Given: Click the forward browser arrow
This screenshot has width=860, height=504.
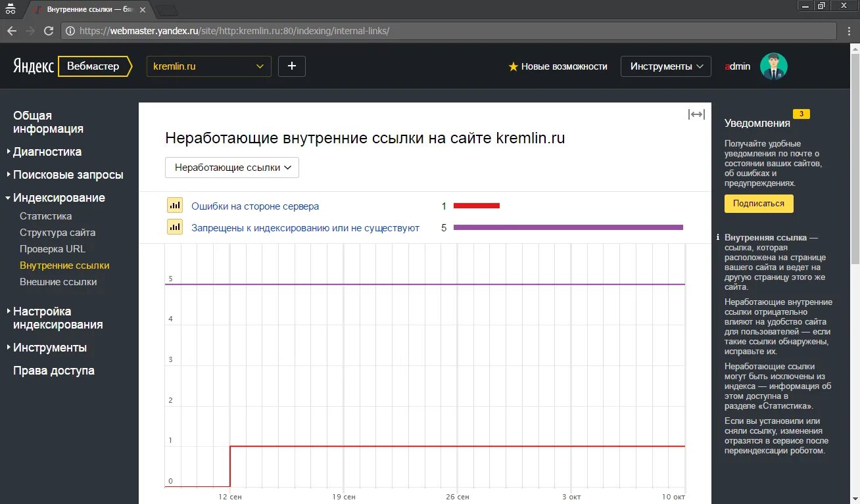Looking at the screenshot, I should [x=30, y=31].
